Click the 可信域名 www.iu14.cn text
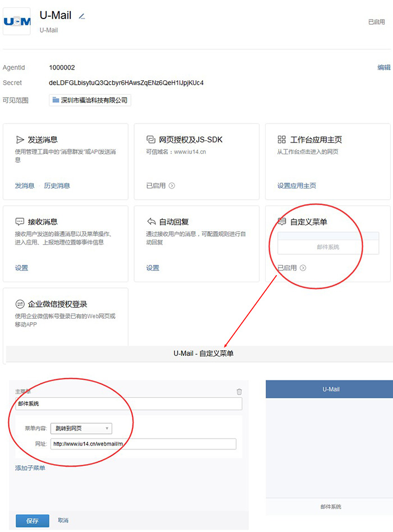 click(176, 152)
